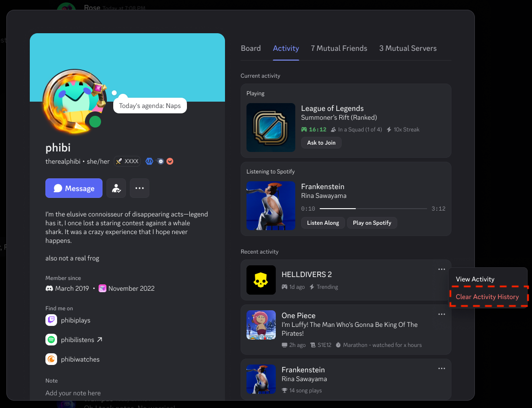Click the 3:12 song duration
The image size is (532, 408).
coord(438,209)
